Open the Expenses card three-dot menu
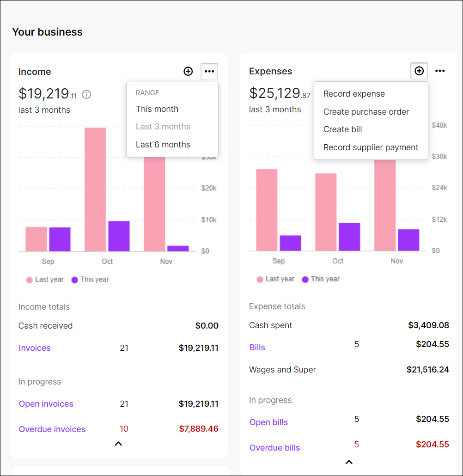Image resolution: width=463 pixels, height=476 pixels. click(x=440, y=71)
